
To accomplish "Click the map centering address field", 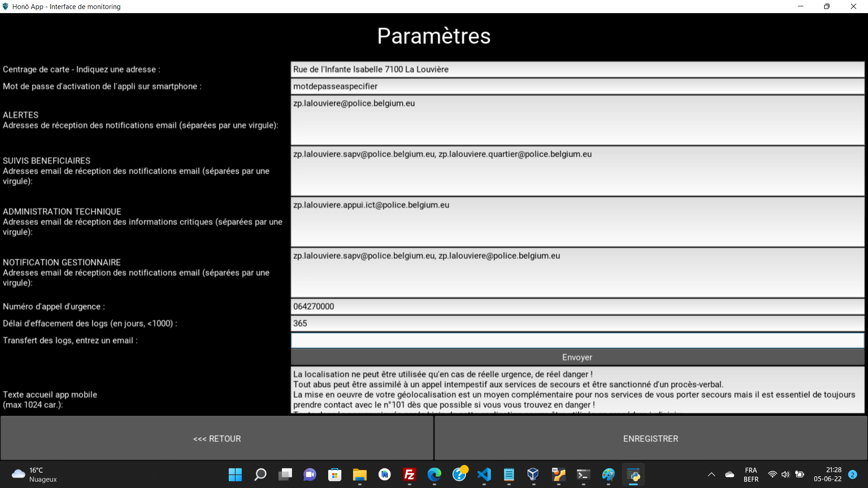I will (577, 69).
